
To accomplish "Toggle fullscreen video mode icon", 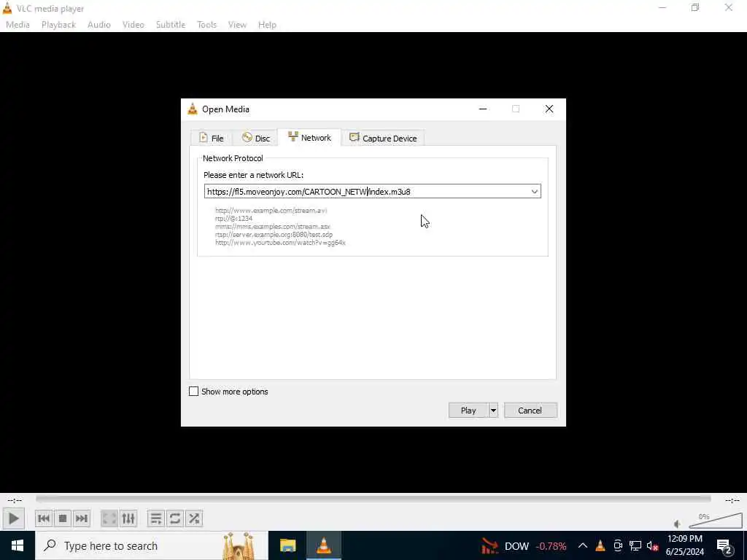I will click(x=109, y=518).
